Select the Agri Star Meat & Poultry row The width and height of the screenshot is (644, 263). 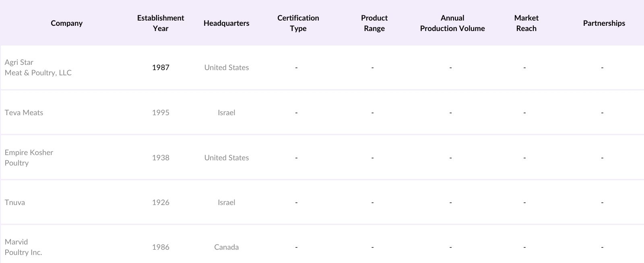[38, 67]
